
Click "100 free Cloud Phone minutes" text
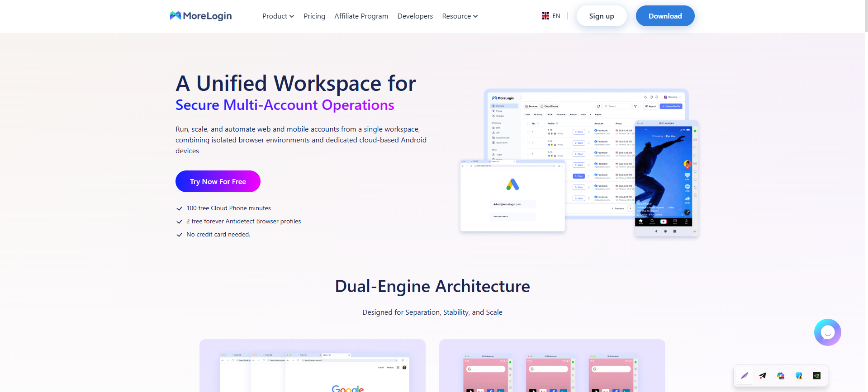[228, 208]
